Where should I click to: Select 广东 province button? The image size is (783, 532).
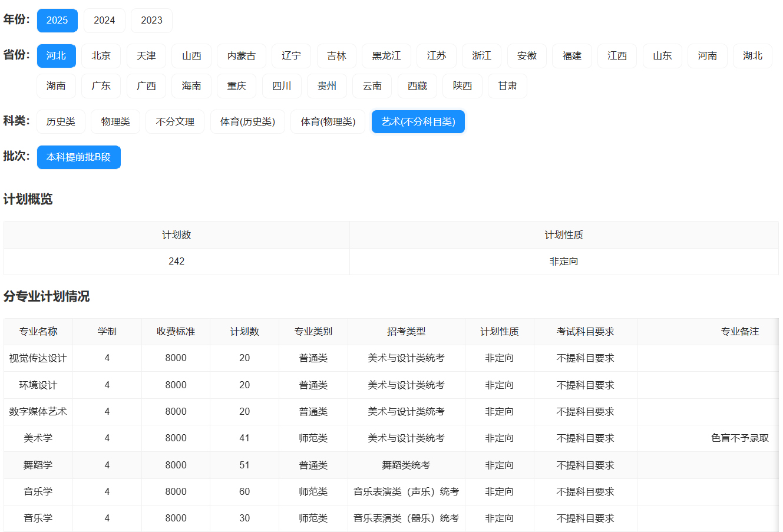pos(101,86)
